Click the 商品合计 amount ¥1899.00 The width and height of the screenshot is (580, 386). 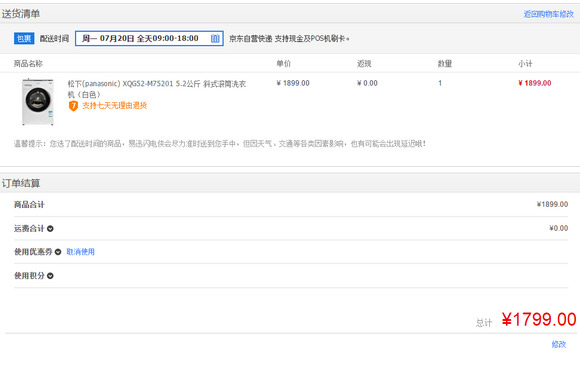pos(552,204)
